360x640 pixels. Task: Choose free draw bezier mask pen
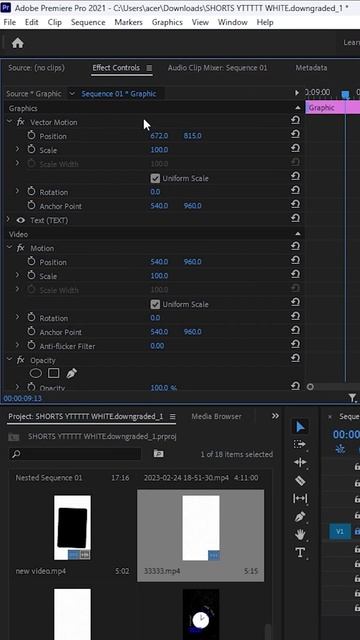71,373
